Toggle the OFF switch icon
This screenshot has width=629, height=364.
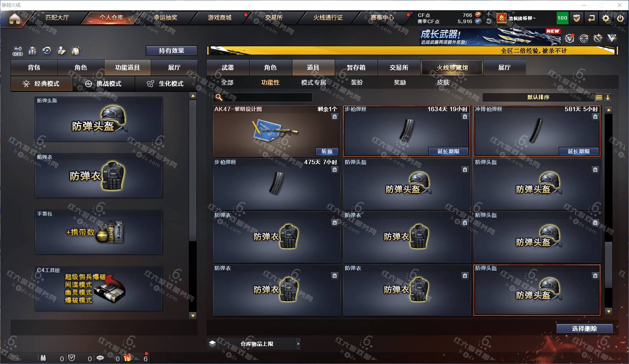point(18,51)
